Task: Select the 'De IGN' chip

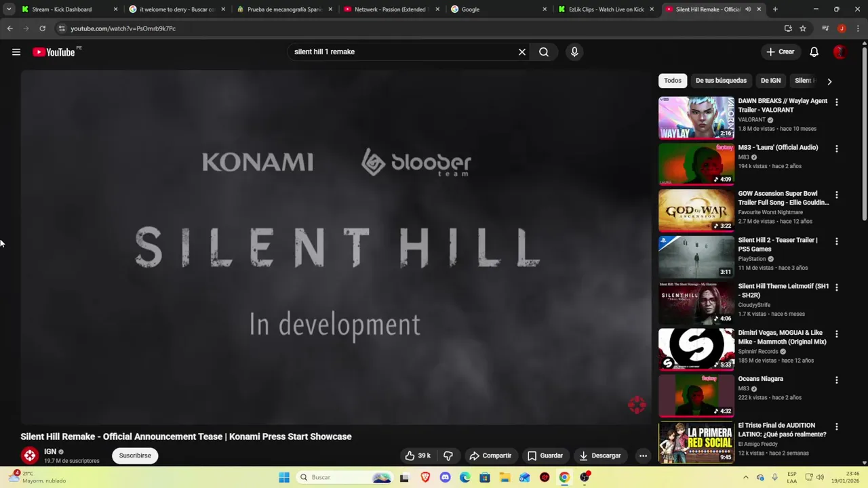Action: tap(770, 81)
